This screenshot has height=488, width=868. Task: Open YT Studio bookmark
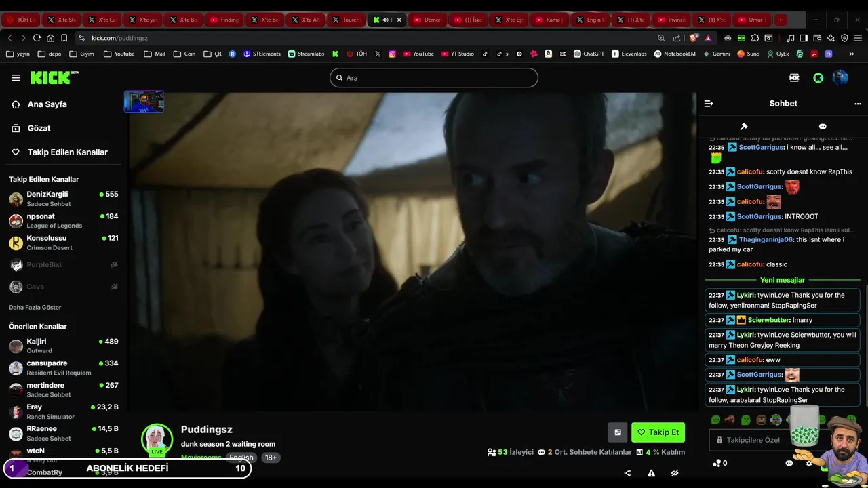click(x=458, y=54)
